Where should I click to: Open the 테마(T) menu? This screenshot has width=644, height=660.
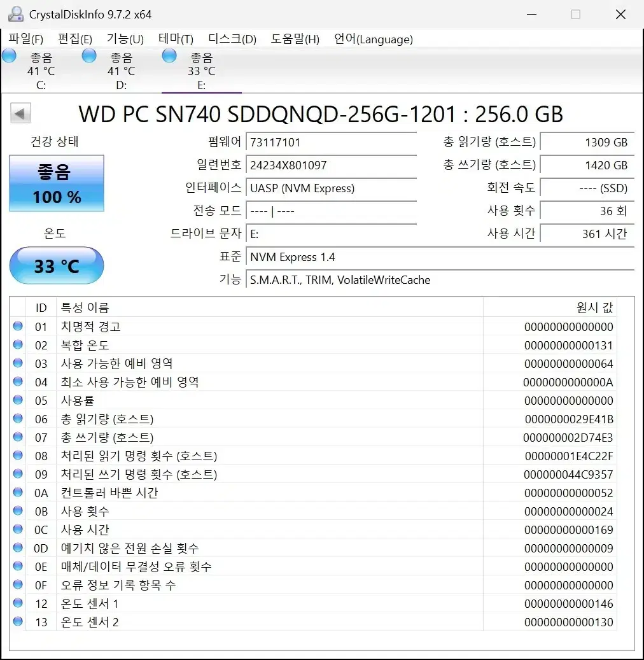pyautogui.click(x=176, y=39)
